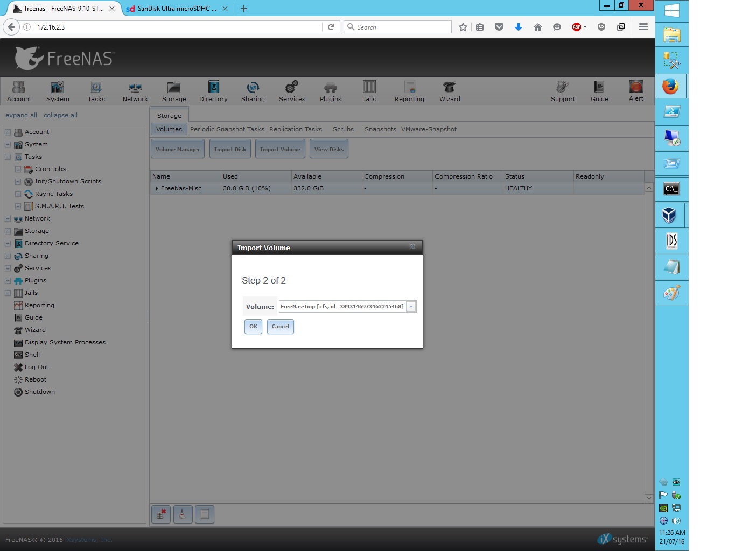Expand the Cron Jobs tree node
756x551 pixels.
(18, 169)
